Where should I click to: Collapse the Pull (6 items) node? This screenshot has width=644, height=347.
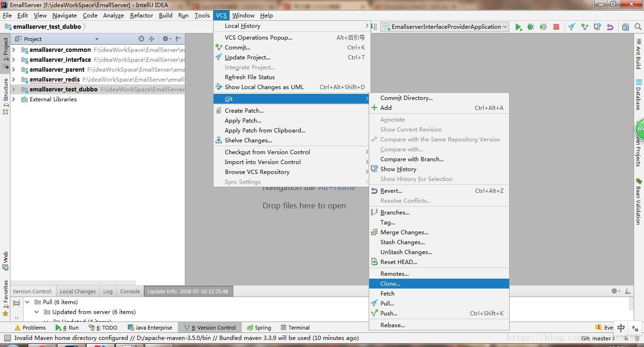(x=27, y=302)
